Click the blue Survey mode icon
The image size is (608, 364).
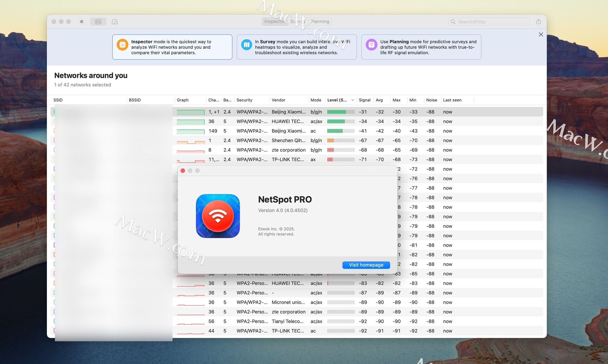pos(246,45)
